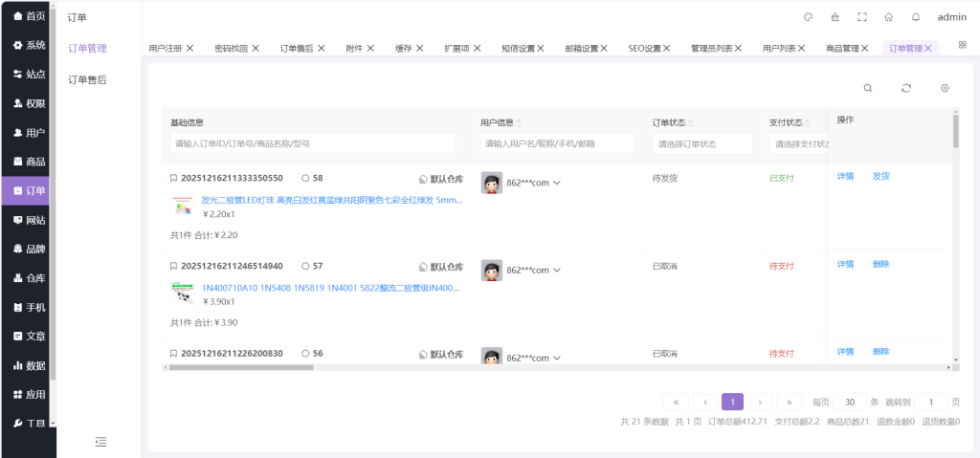
Task: Close the 附件 tab
Action: (370, 48)
